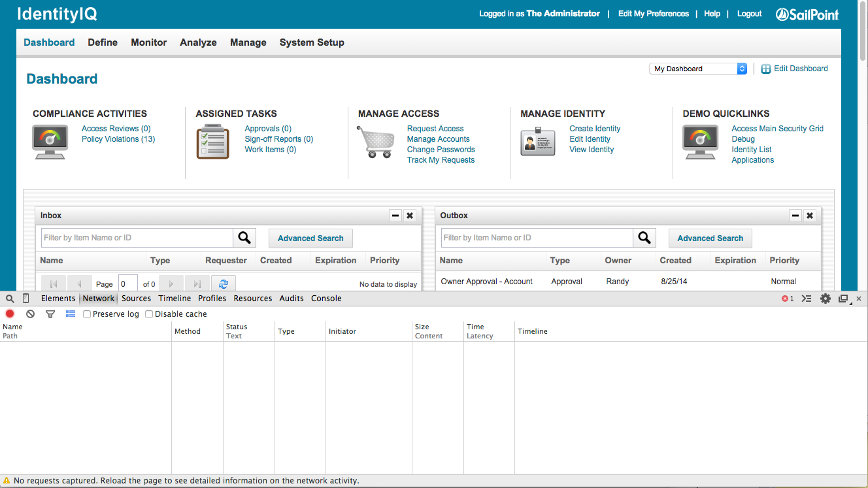The width and height of the screenshot is (868, 488).
Task: Open DevTools settings gear
Action: (x=826, y=299)
